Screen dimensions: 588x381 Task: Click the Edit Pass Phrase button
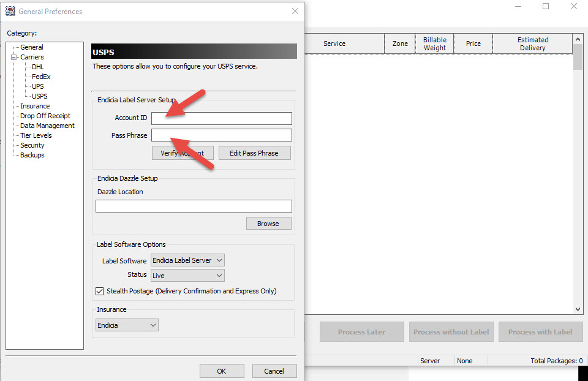(x=254, y=153)
